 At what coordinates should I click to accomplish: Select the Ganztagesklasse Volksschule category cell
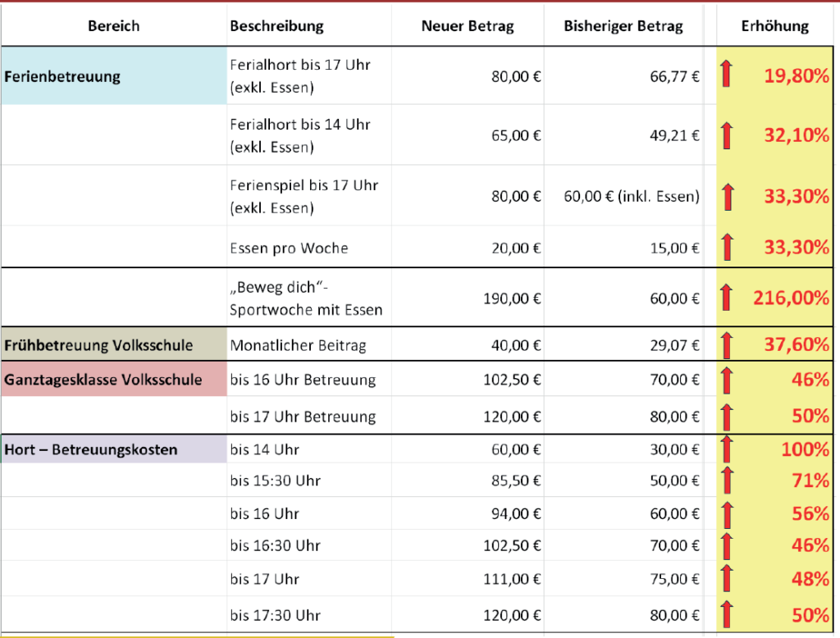coord(113,380)
